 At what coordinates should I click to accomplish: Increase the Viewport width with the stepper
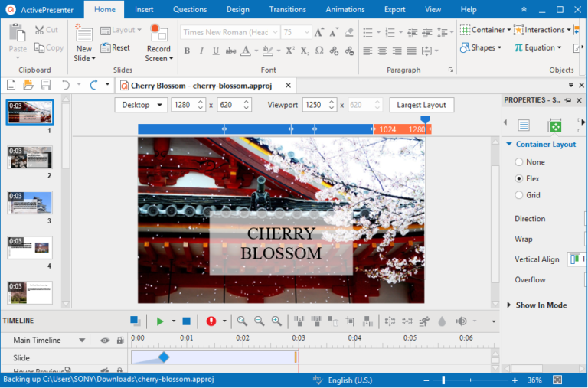pyautogui.click(x=331, y=102)
